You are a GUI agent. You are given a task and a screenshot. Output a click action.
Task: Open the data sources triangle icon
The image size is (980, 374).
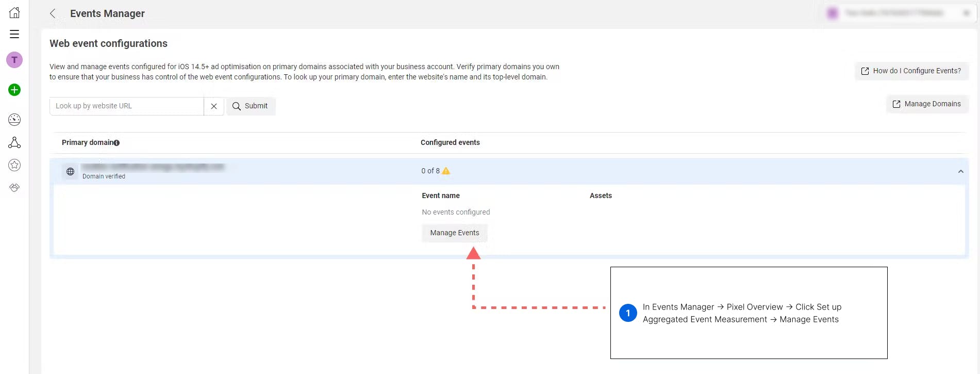coord(14,142)
